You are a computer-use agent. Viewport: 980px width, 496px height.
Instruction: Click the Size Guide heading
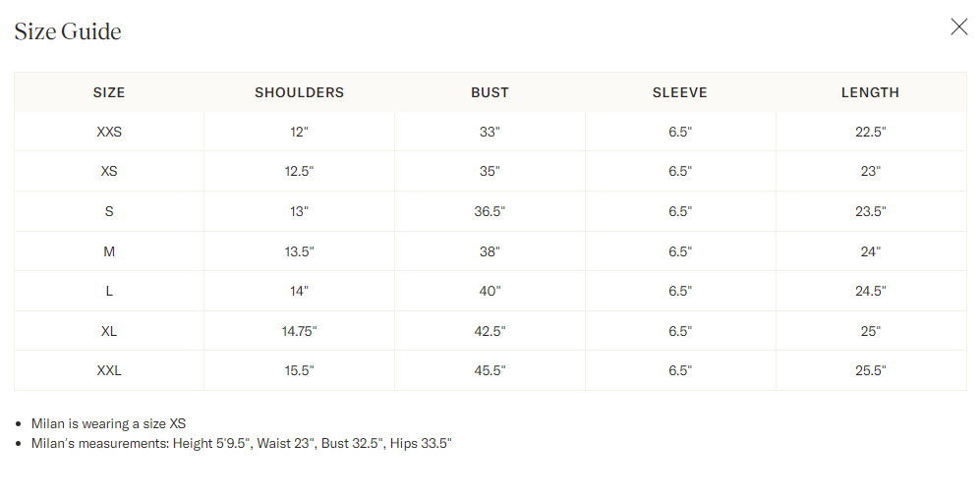[x=68, y=31]
